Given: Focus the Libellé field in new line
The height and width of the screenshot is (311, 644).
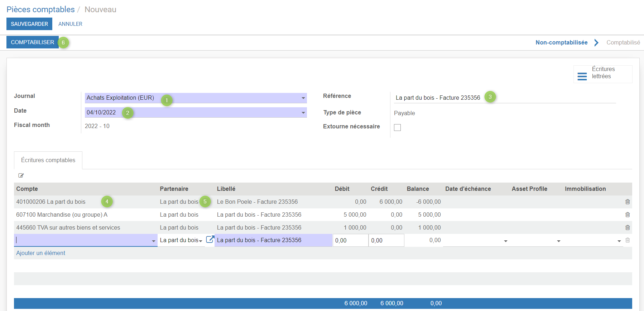Looking at the screenshot, I should pos(273,240).
